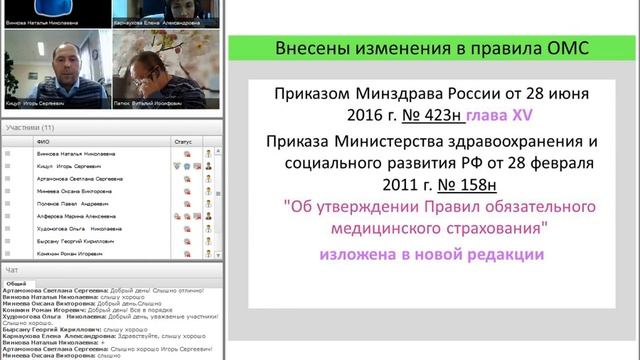Tick checkbox next to Кицул Игорь Сергеевич
Image resolution: width=640 pixels, height=360 pixels.
(x=7, y=166)
